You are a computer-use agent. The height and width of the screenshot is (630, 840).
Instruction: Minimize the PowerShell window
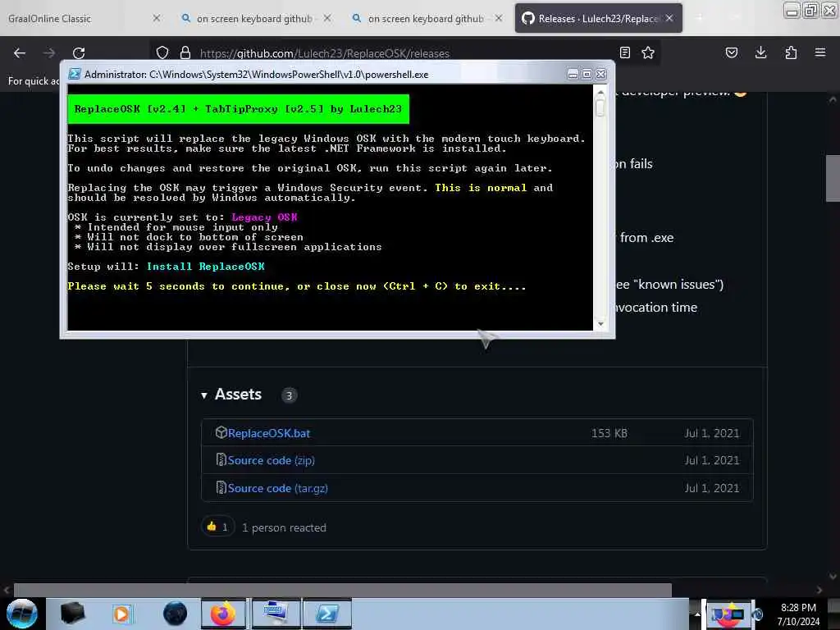[573, 75]
